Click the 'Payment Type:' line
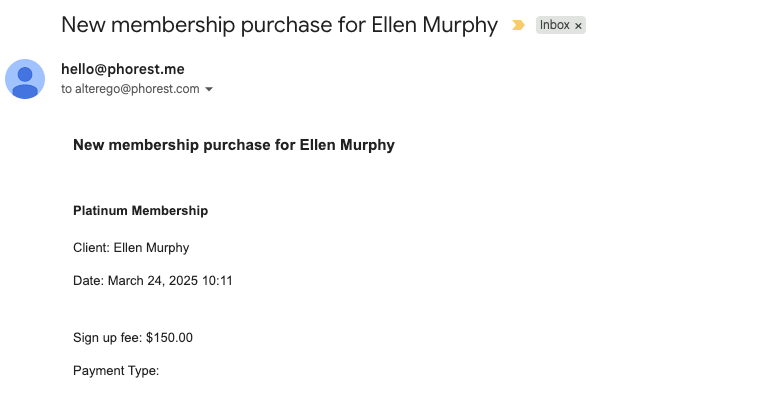This screenshot has height=406, width=781. [116, 371]
